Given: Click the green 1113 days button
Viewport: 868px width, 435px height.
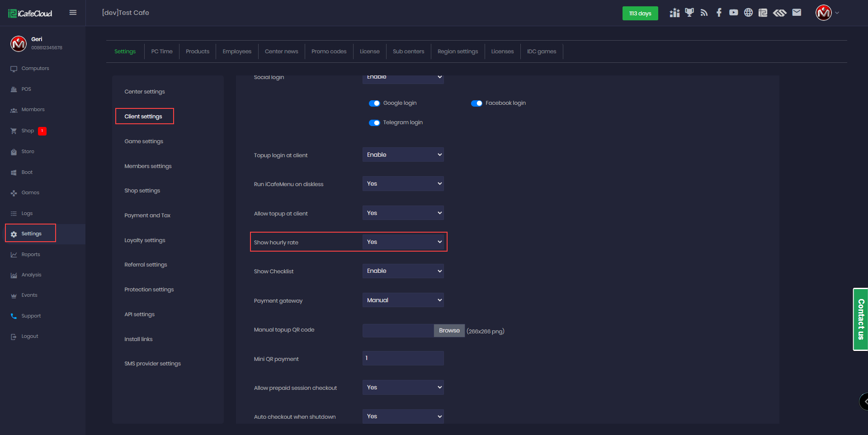Looking at the screenshot, I should pyautogui.click(x=640, y=13).
